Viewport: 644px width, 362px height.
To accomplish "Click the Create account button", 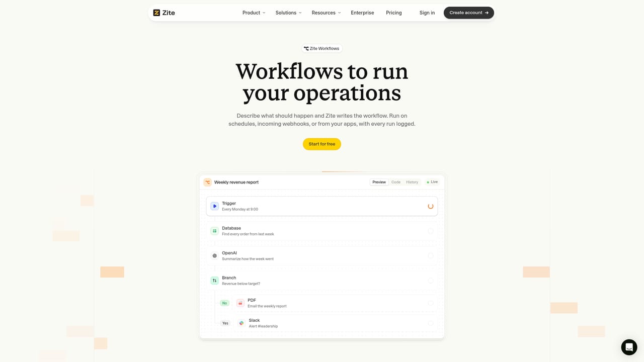I will [x=469, y=13].
